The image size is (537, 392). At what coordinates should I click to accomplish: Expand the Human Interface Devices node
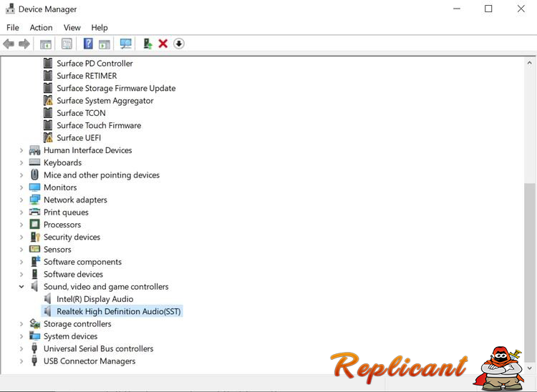click(x=21, y=150)
